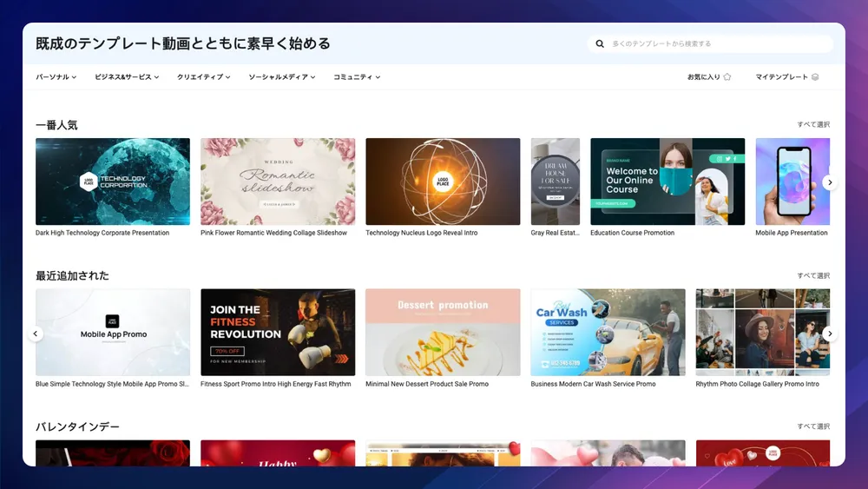Click すべて選択 next to 一番人気
This screenshot has width=868, height=489.
(813, 125)
